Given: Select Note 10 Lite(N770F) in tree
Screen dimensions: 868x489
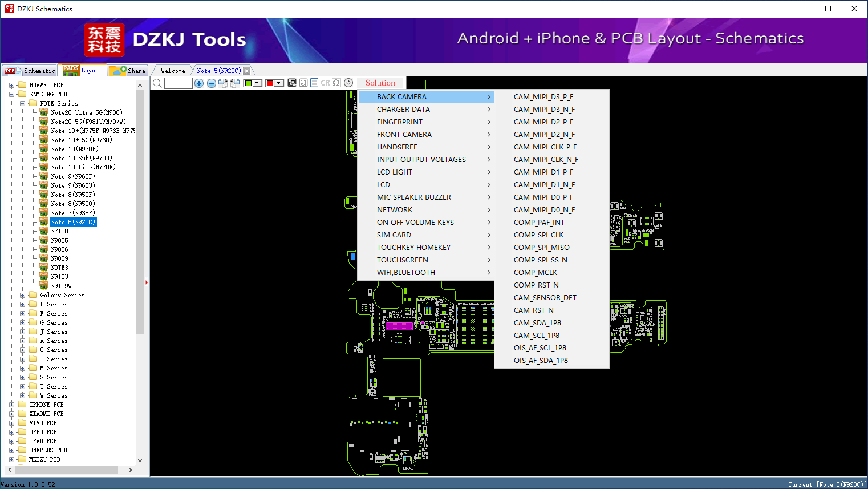Looking at the screenshot, I should point(83,167).
